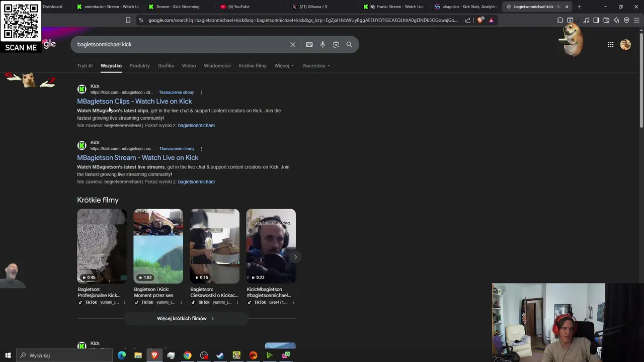
Task: Play the Ciekawostki o Kickac short video
Action: [x=214, y=246]
